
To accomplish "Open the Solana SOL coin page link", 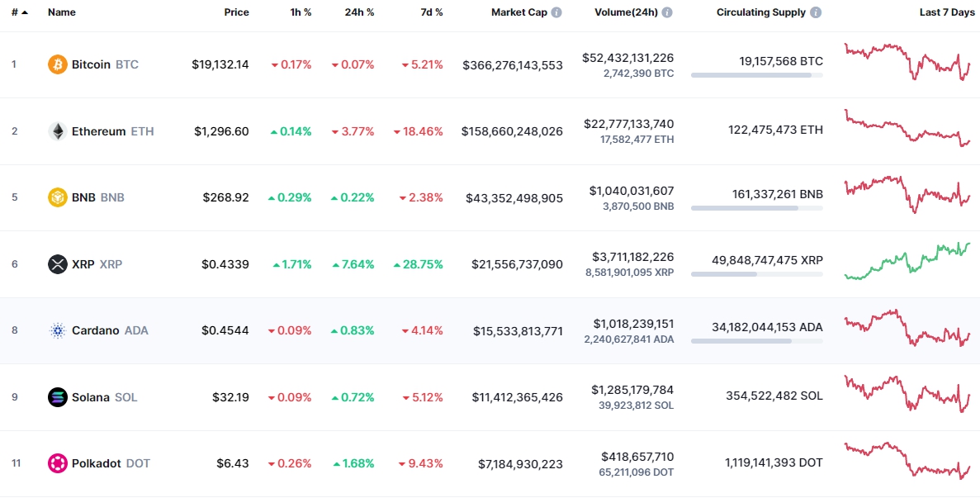I will click(x=104, y=397).
